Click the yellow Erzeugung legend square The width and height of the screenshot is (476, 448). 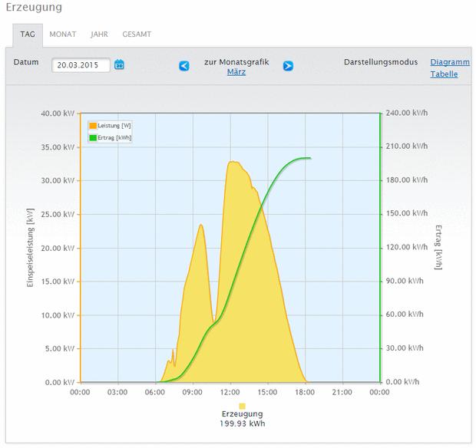tap(243, 406)
